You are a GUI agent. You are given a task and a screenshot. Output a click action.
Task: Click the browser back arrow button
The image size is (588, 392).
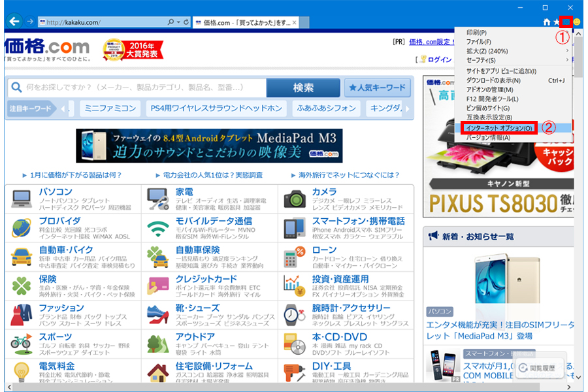[14, 22]
